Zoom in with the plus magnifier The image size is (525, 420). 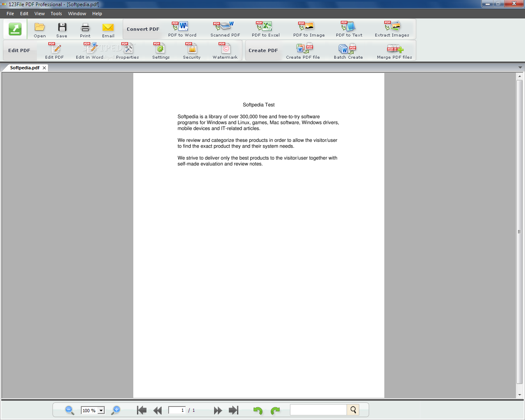(x=116, y=410)
